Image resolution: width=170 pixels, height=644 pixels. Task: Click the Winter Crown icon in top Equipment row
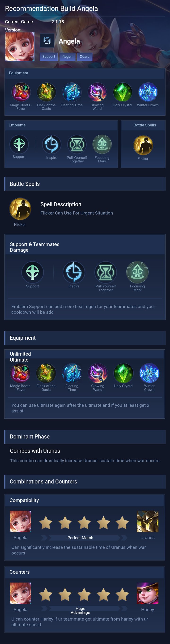(x=148, y=92)
